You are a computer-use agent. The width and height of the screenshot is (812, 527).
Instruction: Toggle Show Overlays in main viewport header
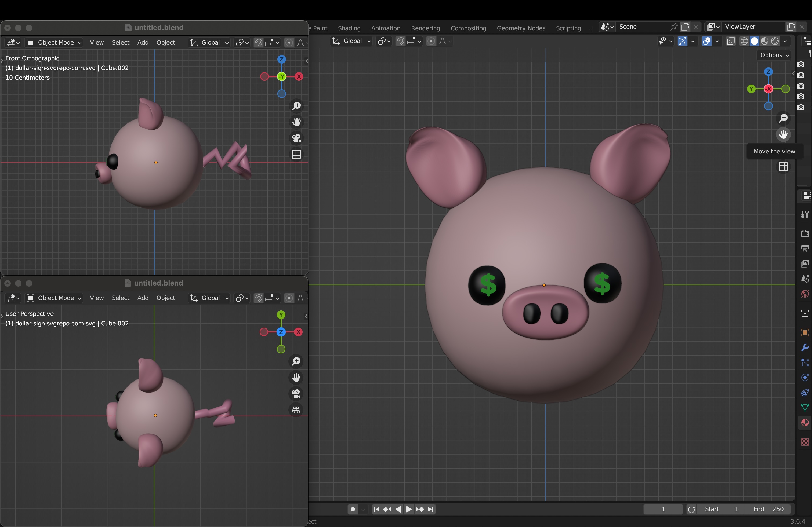706,41
